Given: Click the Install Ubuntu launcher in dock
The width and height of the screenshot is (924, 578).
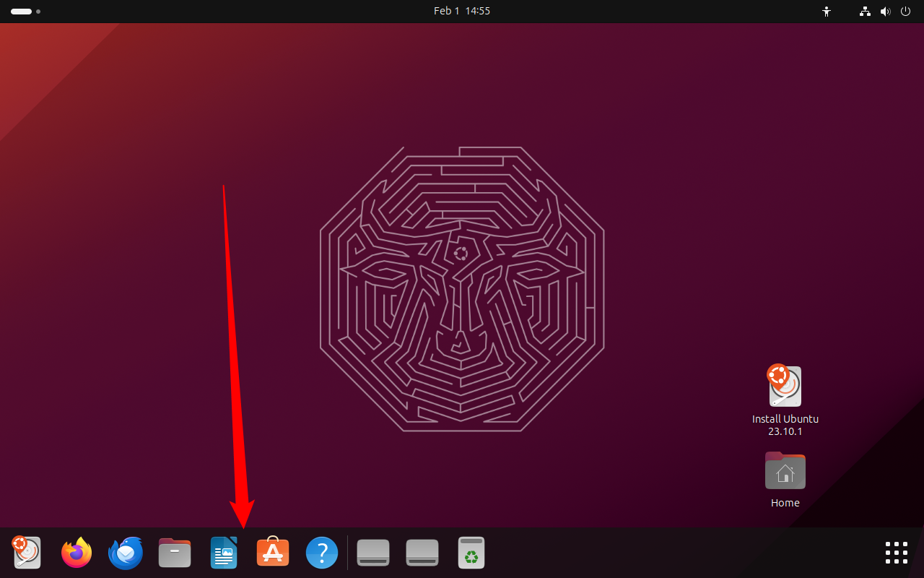Looking at the screenshot, I should pyautogui.click(x=27, y=553).
